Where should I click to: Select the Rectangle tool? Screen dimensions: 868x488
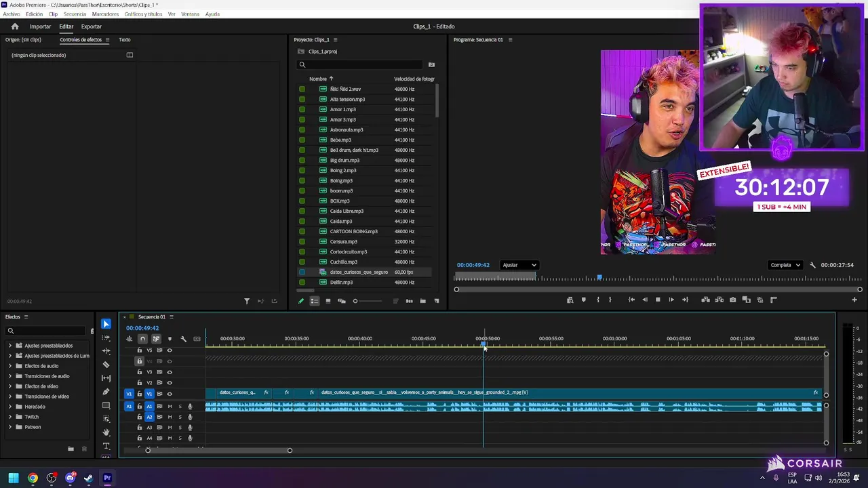click(106, 405)
